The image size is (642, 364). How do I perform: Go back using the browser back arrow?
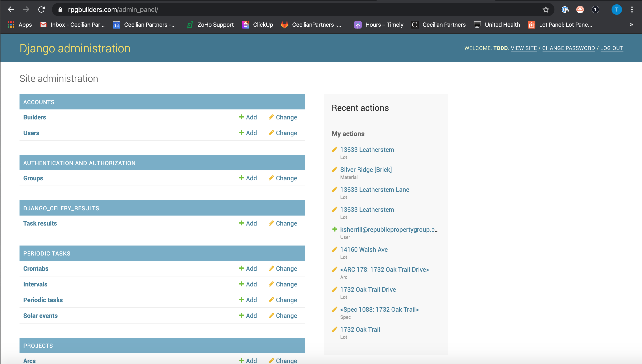pos(11,10)
